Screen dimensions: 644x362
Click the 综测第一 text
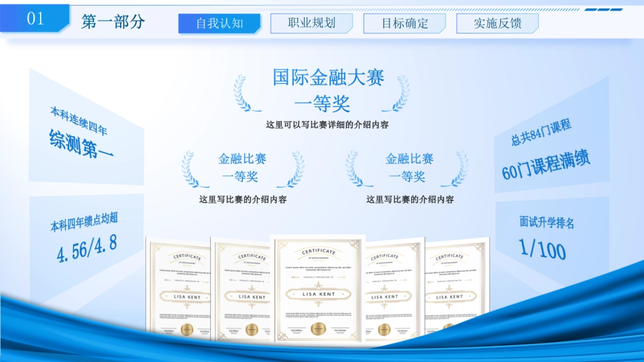coord(81,143)
